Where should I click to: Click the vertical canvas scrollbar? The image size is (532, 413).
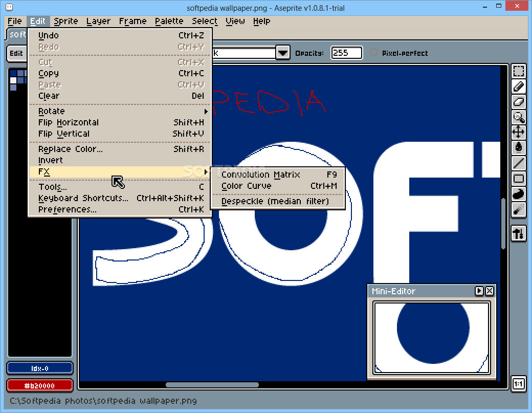[x=503, y=224]
